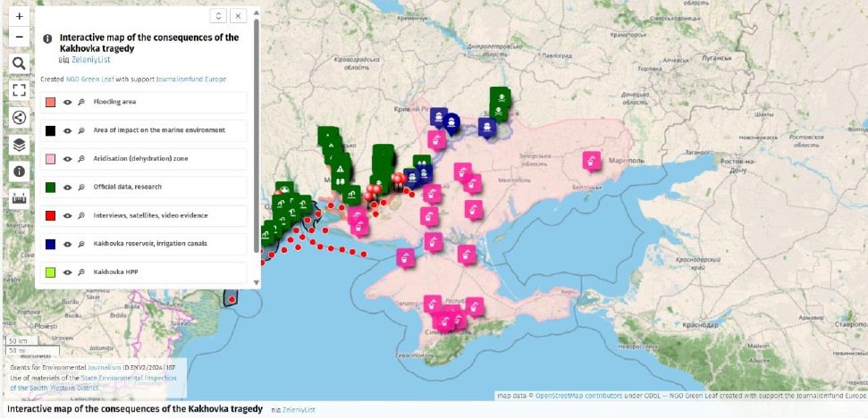This screenshot has height=418, width=868.
Task: Hide the Kakhovka HPP layer
Action: pos(67,272)
